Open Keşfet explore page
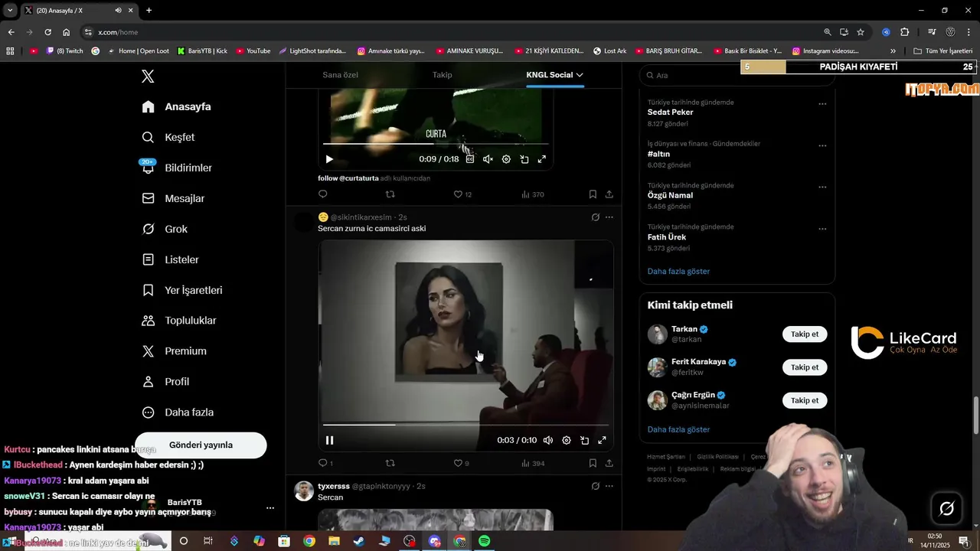Screen dimensions: 980x551 (168, 137)
